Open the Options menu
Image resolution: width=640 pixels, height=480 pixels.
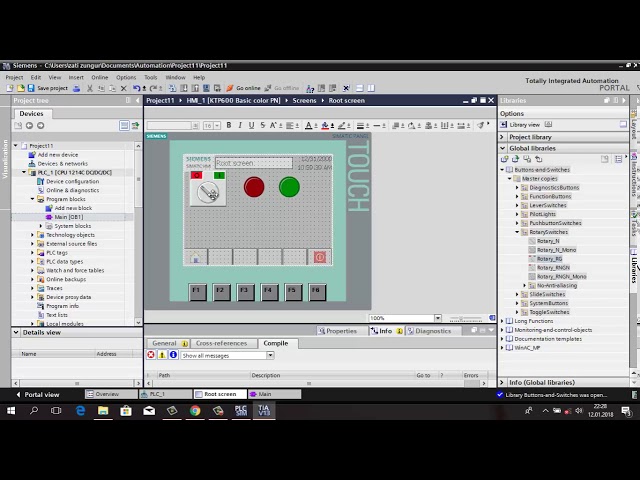click(126, 78)
